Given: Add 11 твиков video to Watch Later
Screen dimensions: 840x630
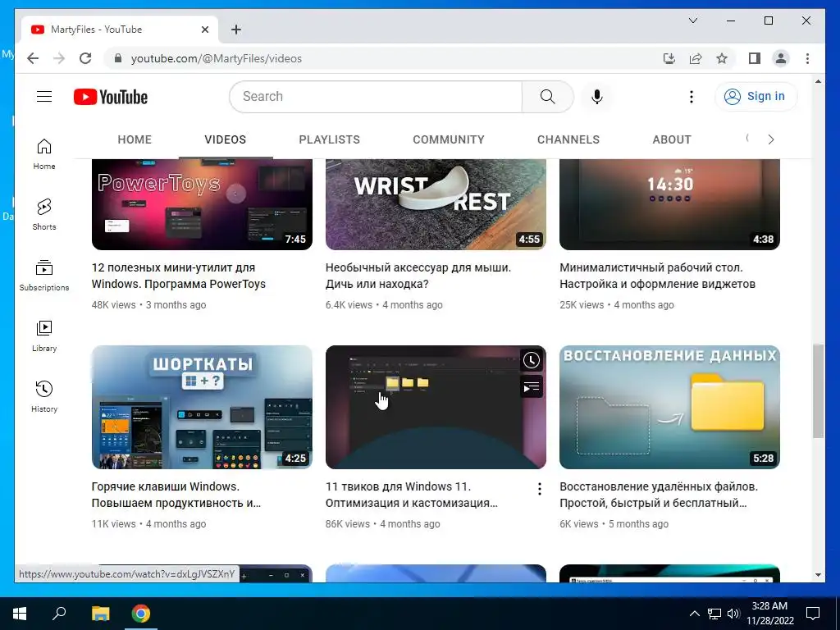Looking at the screenshot, I should point(532,361).
